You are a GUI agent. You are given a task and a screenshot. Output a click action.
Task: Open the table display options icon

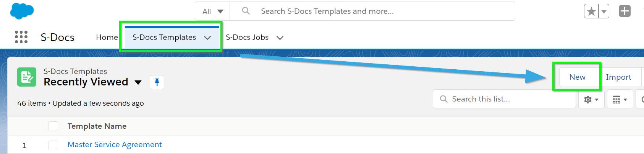(620, 99)
